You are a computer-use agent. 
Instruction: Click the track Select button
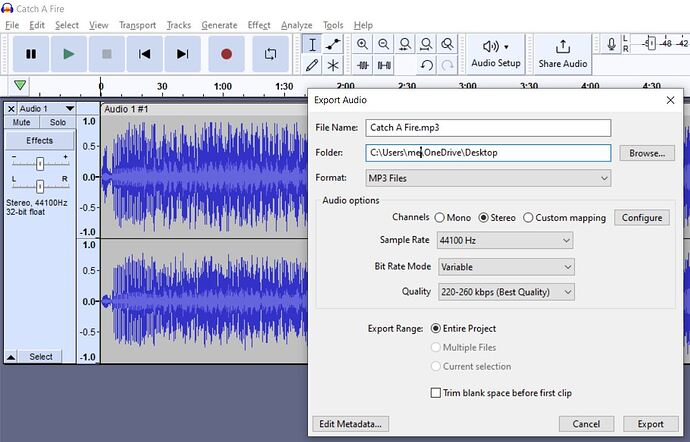(41, 357)
